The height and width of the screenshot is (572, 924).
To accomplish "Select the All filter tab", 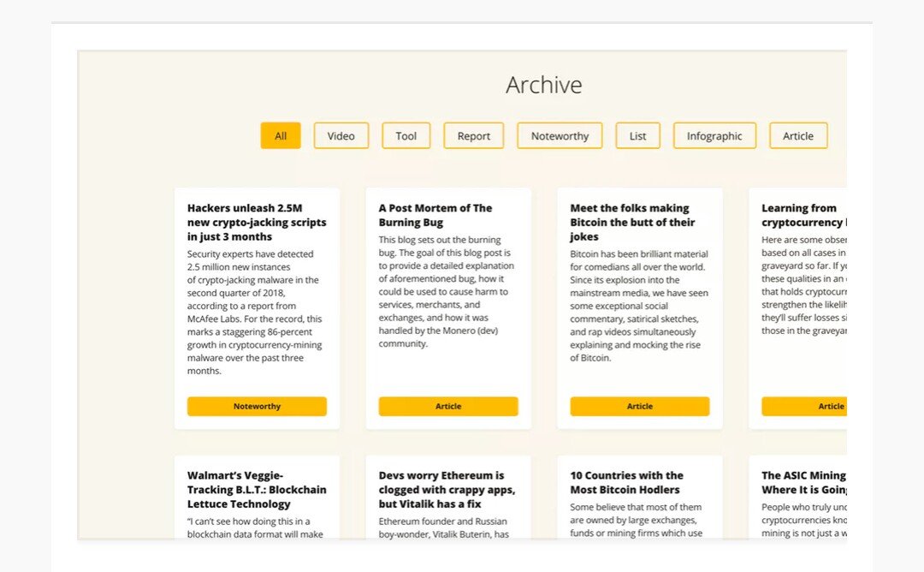I will coord(281,135).
